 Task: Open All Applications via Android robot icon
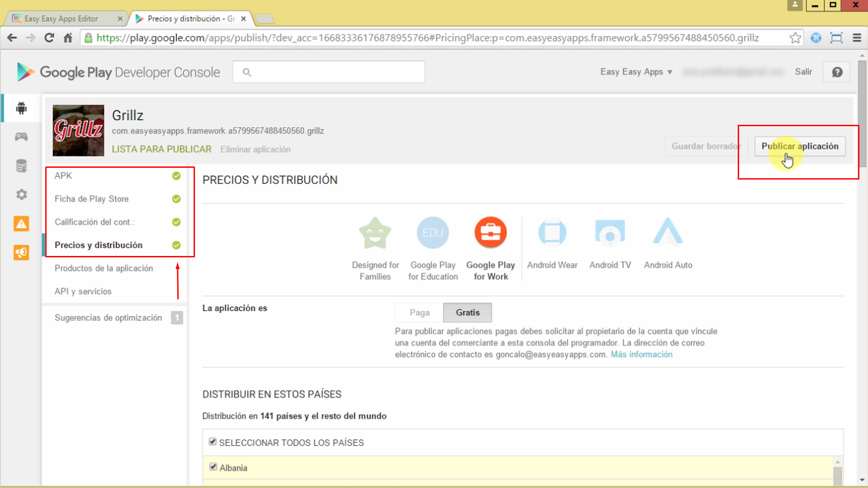[21, 108]
